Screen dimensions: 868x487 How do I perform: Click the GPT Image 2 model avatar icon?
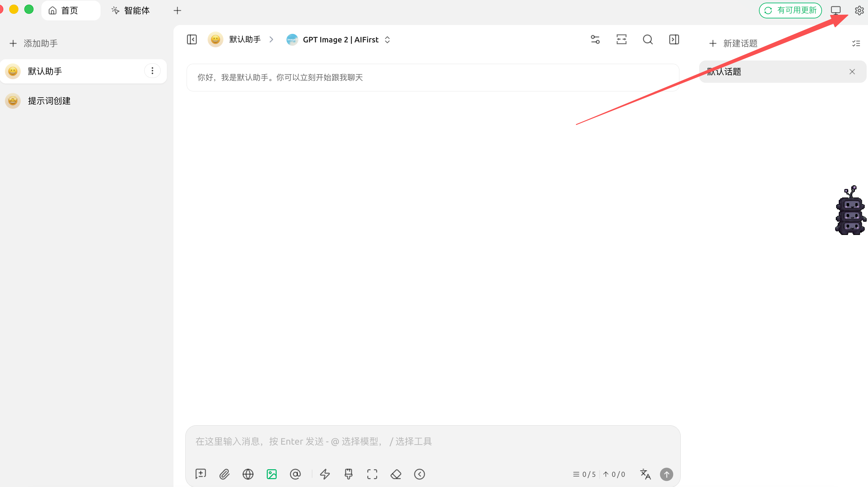pos(292,40)
